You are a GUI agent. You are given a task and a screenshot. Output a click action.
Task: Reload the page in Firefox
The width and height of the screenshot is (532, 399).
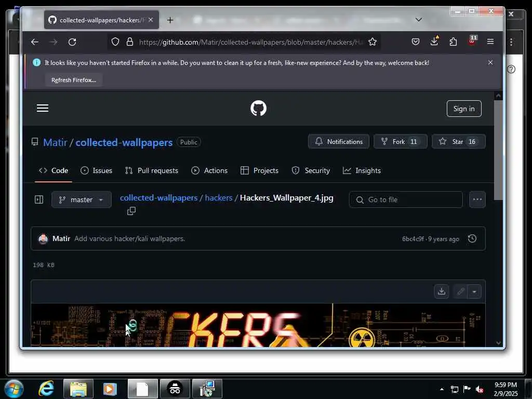coord(72,42)
